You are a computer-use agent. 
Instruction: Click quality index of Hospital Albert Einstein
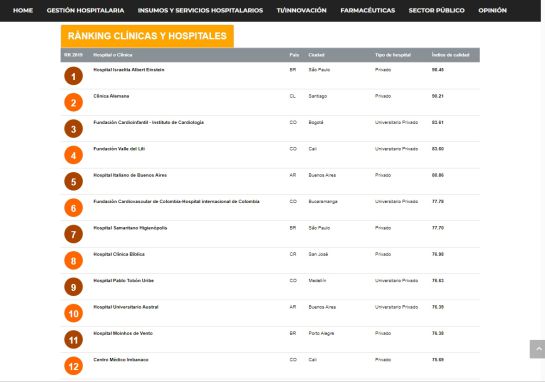(438, 70)
